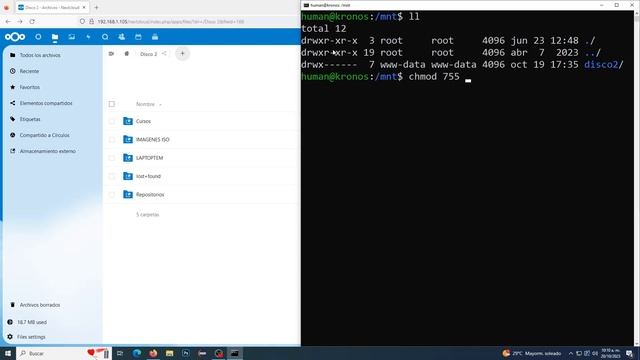Viewport: 640px width, 360px height.
Task: Reload the browser page
Action: (x=32, y=22)
